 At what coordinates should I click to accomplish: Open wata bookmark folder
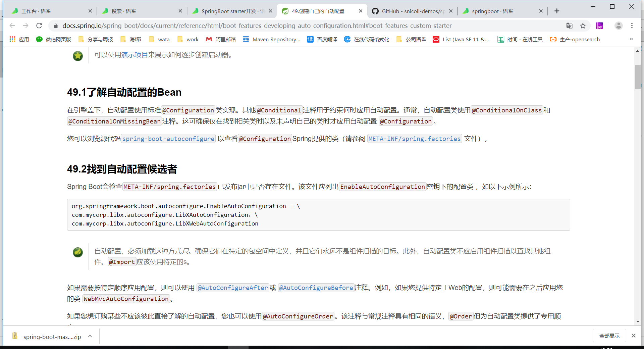[x=159, y=39]
